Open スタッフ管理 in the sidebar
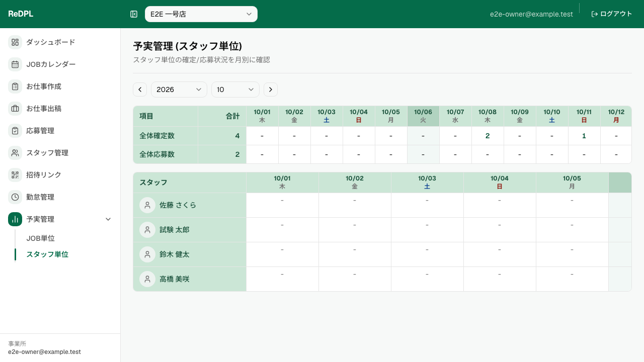Image resolution: width=644 pixels, height=362 pixels. click(x=60, y=153)
